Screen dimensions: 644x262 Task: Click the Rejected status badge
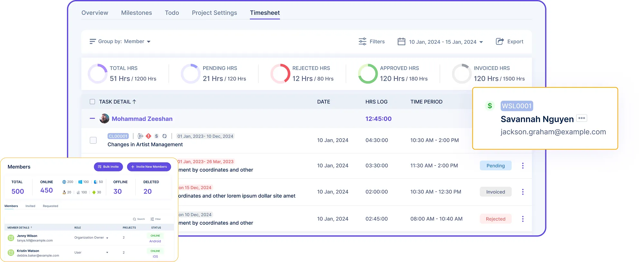click(496, 219)
